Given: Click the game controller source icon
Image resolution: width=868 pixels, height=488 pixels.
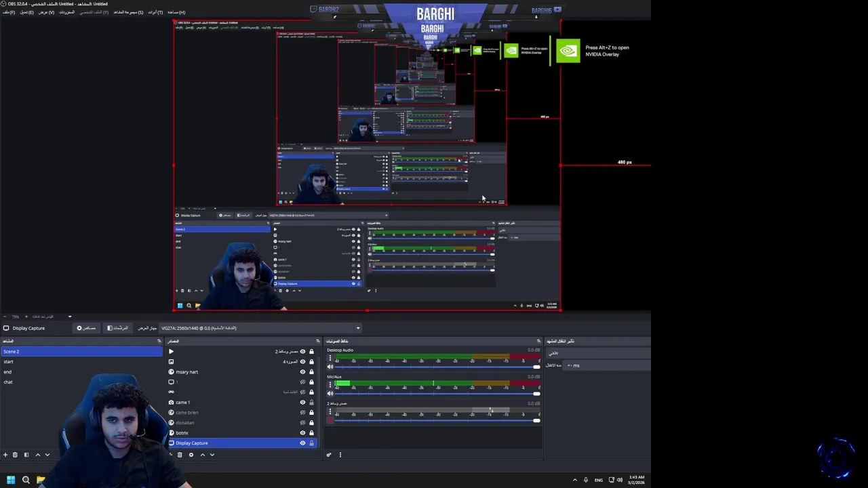Looking at the screenshot, I should [x=171, y=392].
